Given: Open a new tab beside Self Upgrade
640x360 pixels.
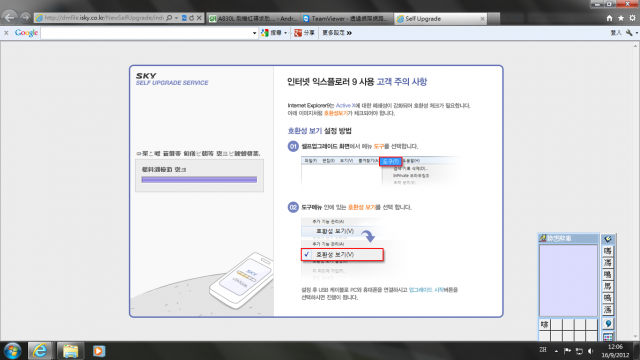Looking at the screenshot, I should point(493,18).
